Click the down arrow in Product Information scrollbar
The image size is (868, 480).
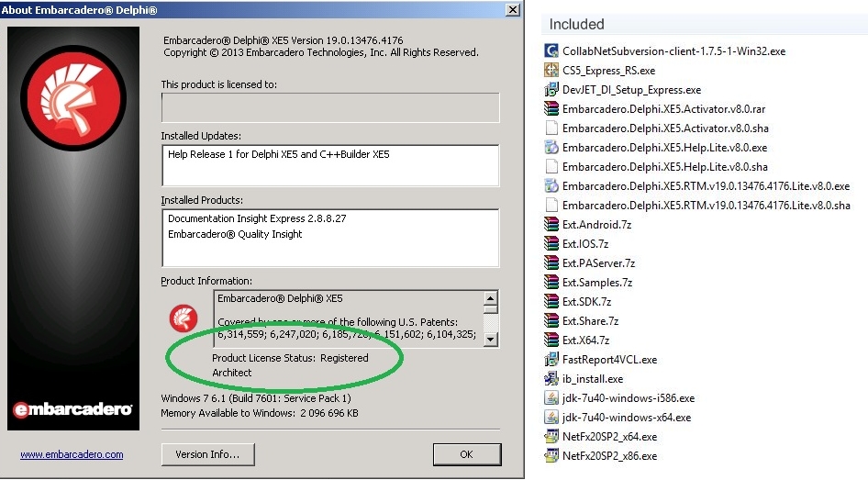491,339
